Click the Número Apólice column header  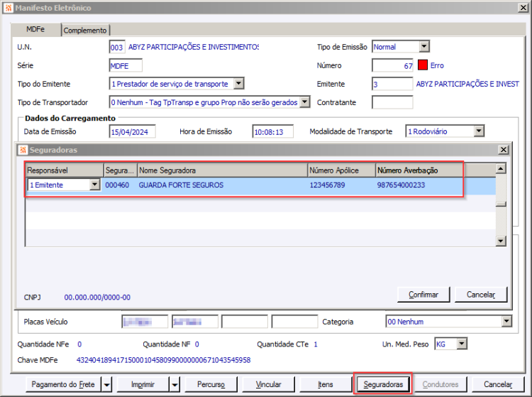342,170
